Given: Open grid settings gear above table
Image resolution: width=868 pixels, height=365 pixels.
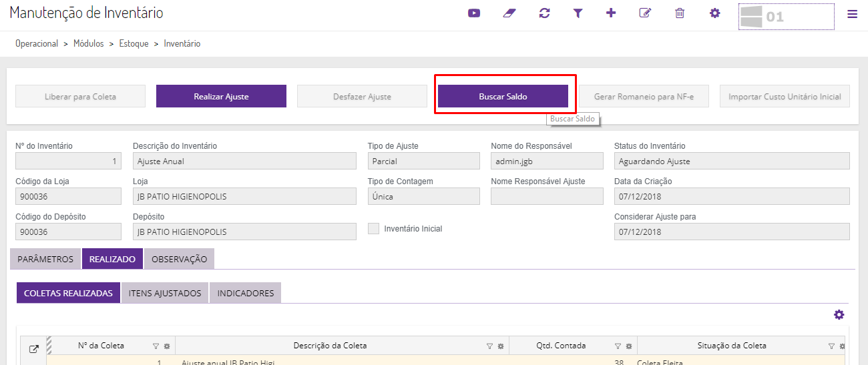Looking at the screenshot, I should (839, 315).
